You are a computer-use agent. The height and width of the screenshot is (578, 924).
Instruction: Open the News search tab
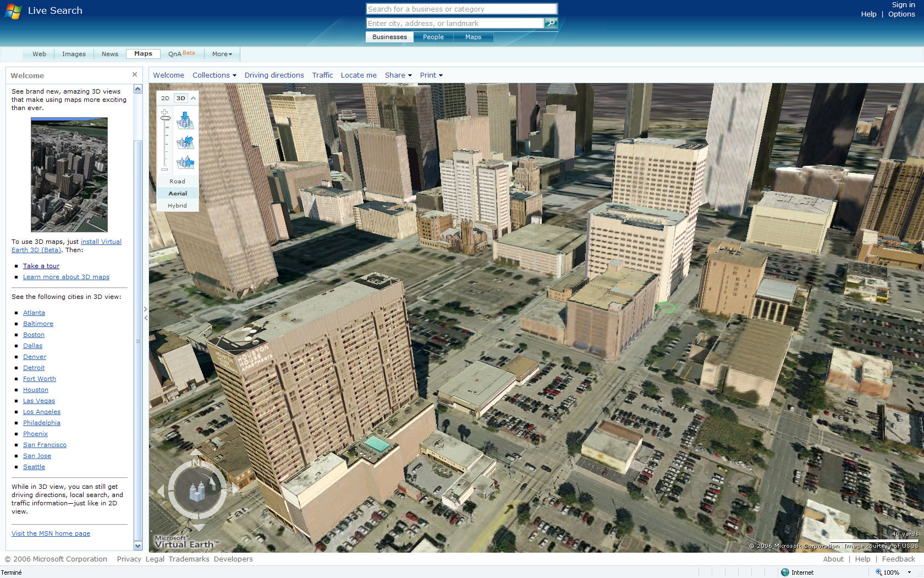(x=110, y=54)
